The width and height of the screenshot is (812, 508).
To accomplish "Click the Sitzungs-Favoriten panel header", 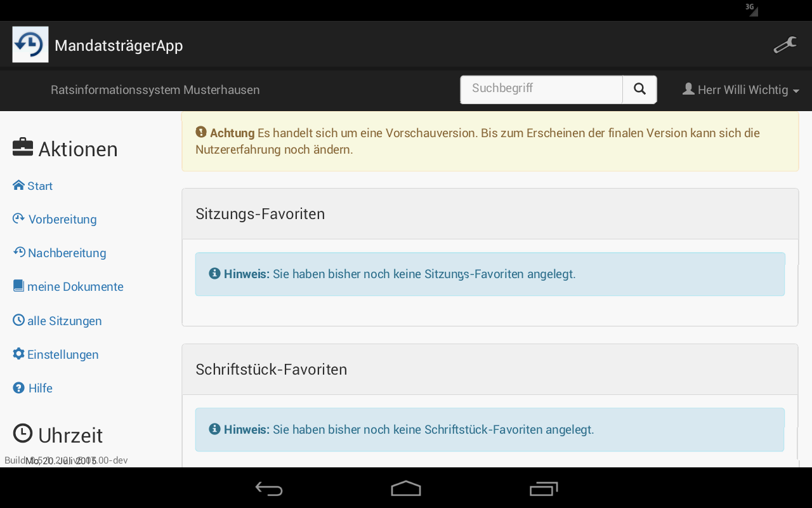I will pos(489,214).
